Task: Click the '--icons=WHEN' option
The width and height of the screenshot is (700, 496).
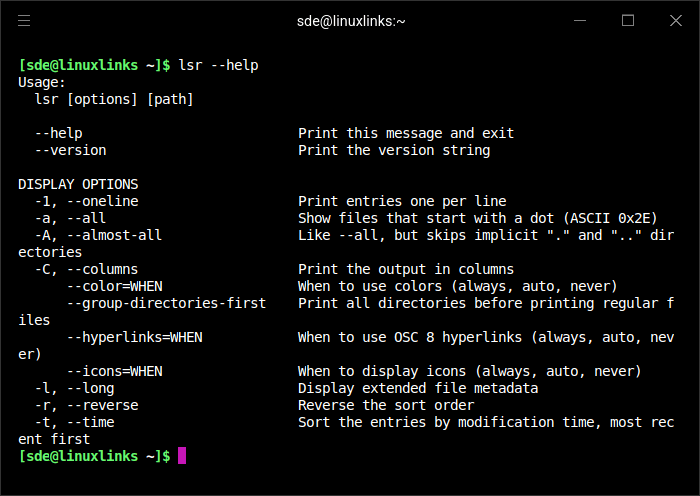Action: [x=115, y=371]
